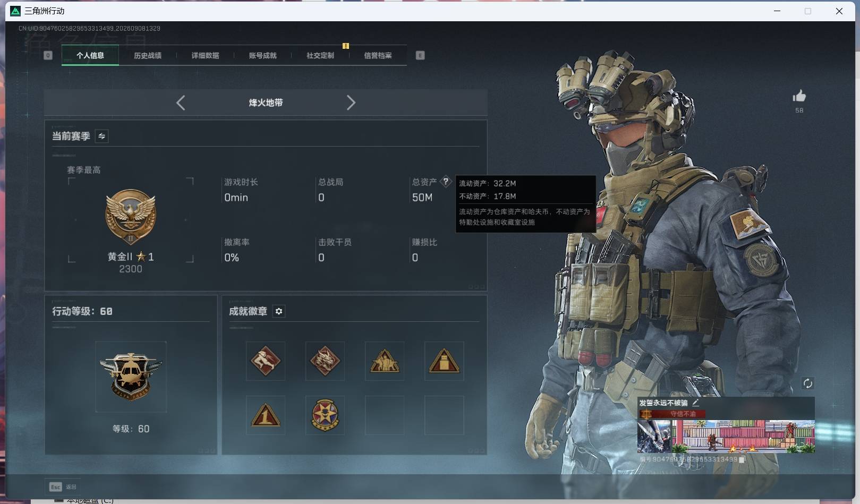
Task: Edit signature with the pencil icon
Action: pyautogui.click(x=695, y=403)
